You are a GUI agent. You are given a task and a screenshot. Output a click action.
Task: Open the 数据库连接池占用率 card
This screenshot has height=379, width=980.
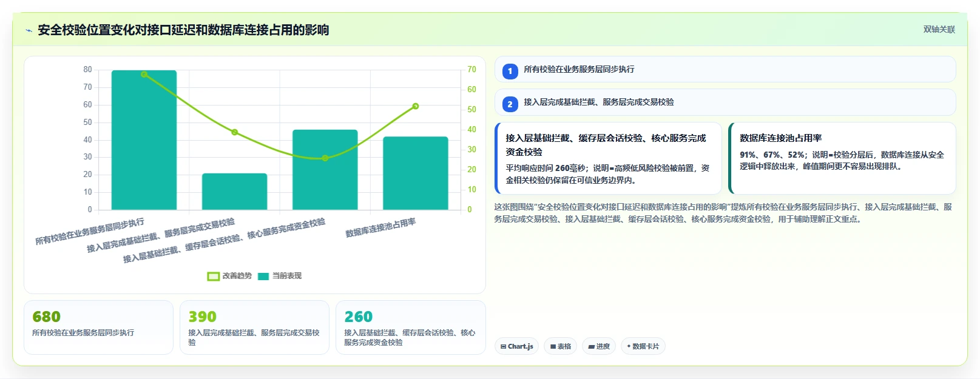(842, 158)
